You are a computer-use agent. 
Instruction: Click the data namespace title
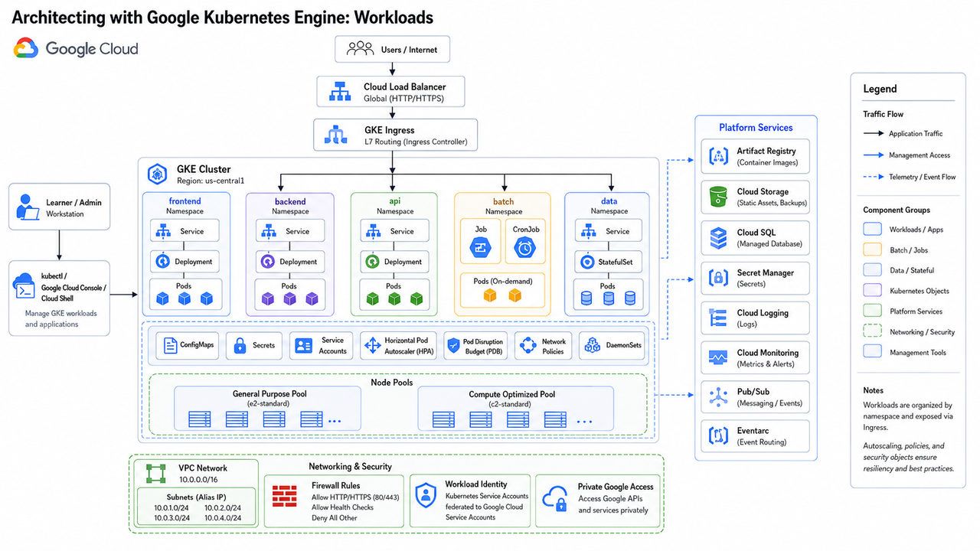pyautogui.click(x=609, y=201)
